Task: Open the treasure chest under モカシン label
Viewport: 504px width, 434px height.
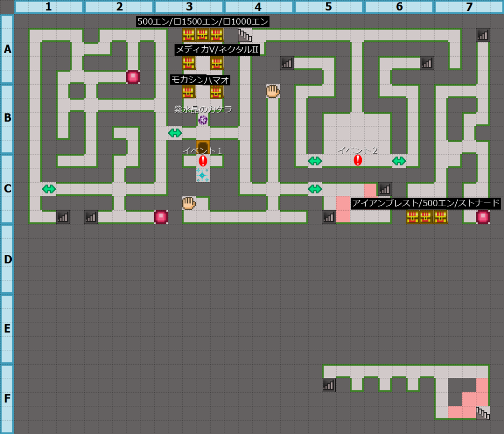Action: point(189,92)
